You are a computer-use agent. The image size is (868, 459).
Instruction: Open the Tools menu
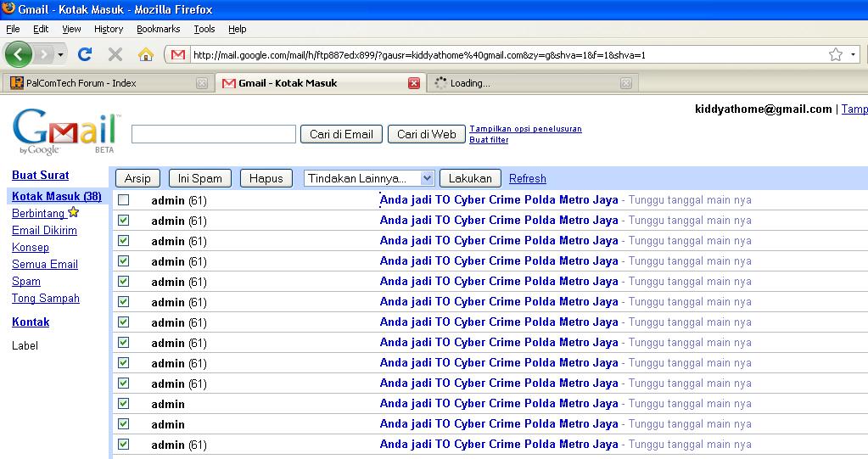click(x=204, y=29)
